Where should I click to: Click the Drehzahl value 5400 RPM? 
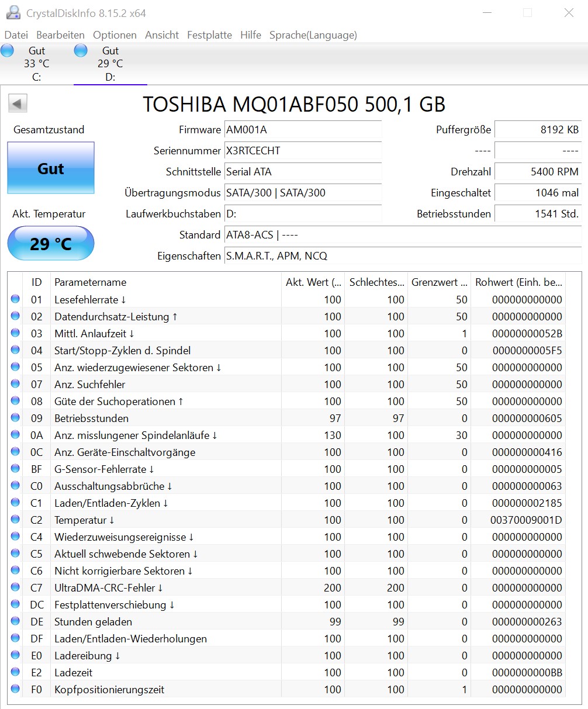(x=538, y=172)
